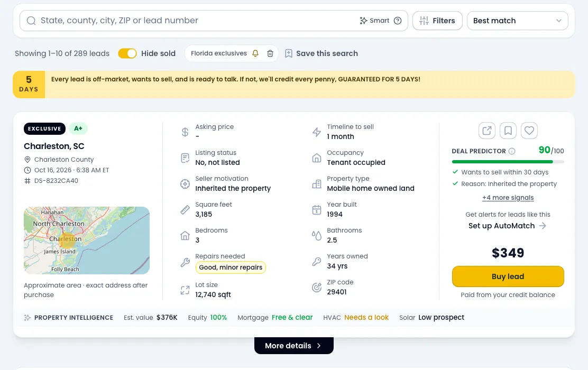Viewport: 588px width, 370px height.
Task: Toggle the Hide sold switch
Action: pyautogui.click(x=127, y=53)
